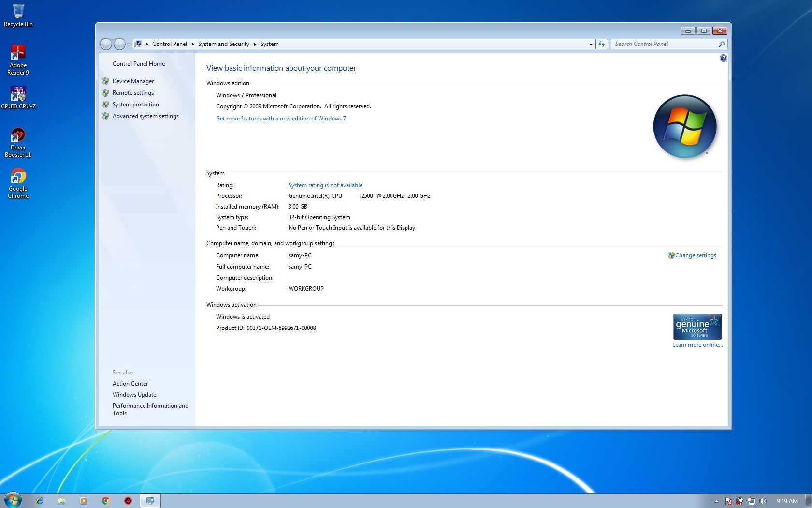Open Advanced system settings link
This screenshot has width=812, height=508.
click(145, 116)
